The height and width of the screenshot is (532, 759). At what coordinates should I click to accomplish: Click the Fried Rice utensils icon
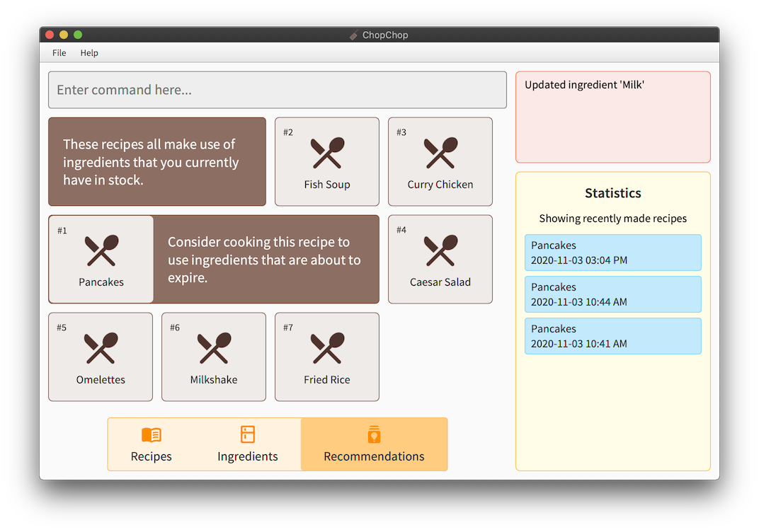(x=327, y=348)
